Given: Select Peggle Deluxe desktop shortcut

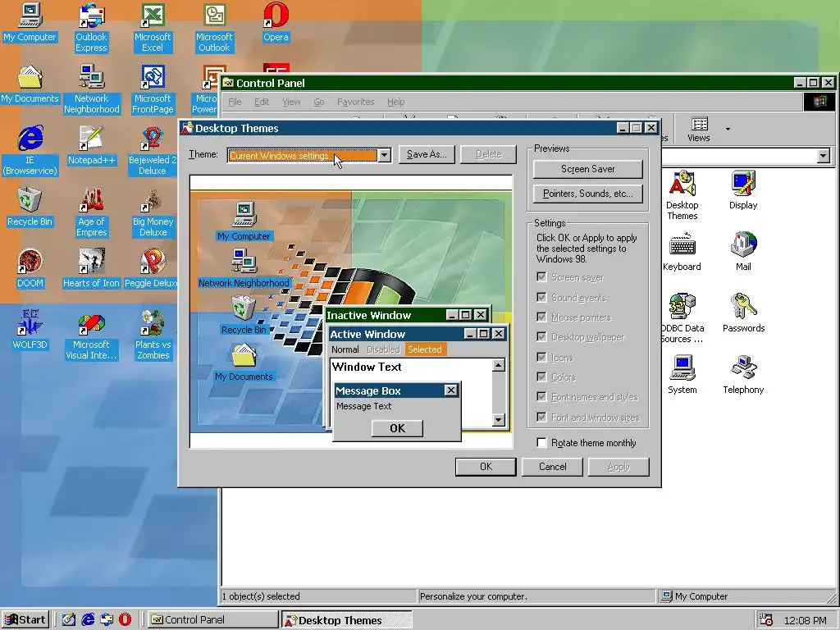Looking at the screenshot, I should (151, 269).
